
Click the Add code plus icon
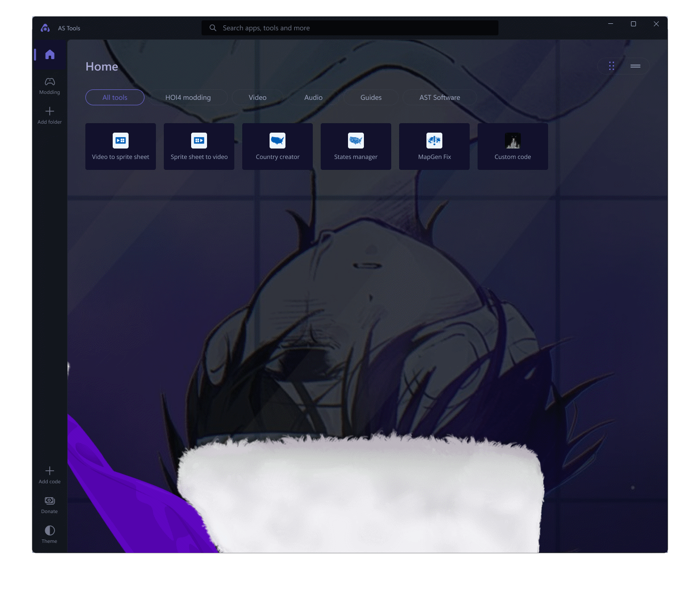click(50, 471)
